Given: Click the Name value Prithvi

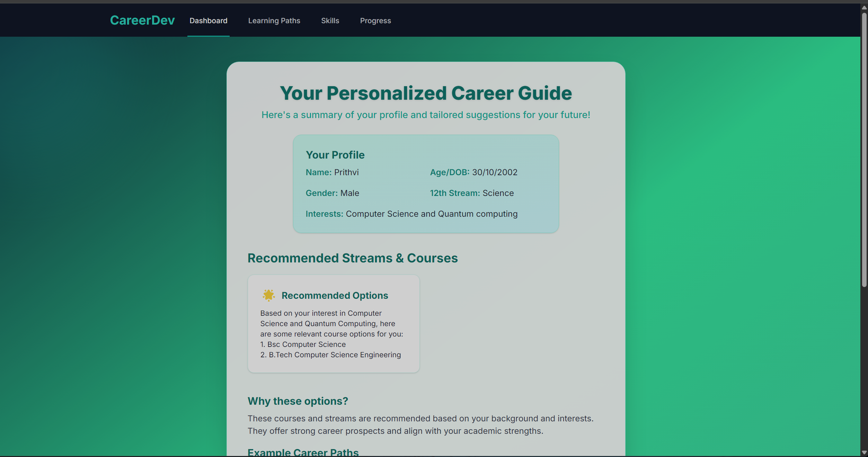Looking at the screenshot, I should [x=346, y=172].
